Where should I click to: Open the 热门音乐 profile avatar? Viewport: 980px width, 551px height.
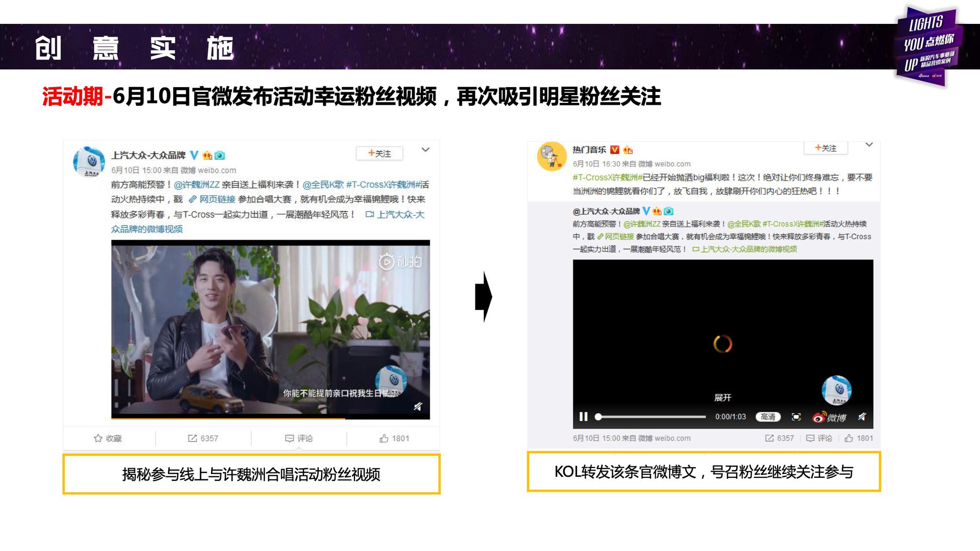click(x=552, y=156)
